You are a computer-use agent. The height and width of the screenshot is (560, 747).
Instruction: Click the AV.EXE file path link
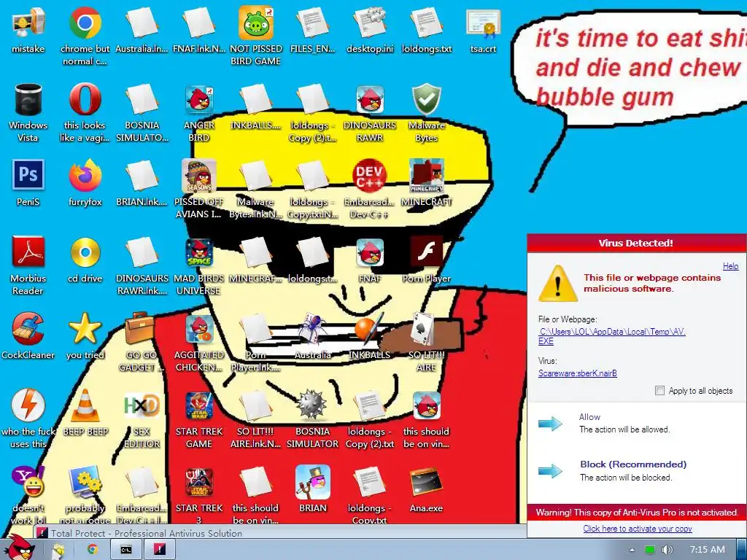[x=612, y=336]
